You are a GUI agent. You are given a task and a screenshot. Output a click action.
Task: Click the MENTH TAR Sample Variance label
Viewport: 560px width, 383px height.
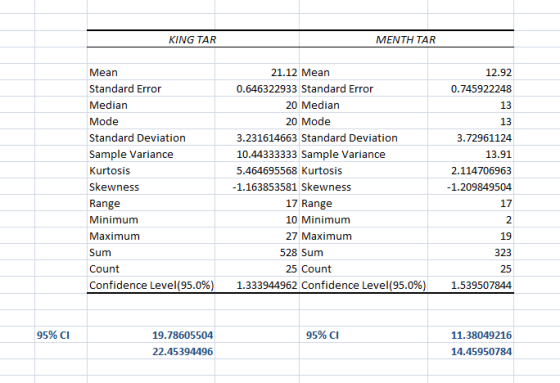pyautogui.click(x=344, y=154)
